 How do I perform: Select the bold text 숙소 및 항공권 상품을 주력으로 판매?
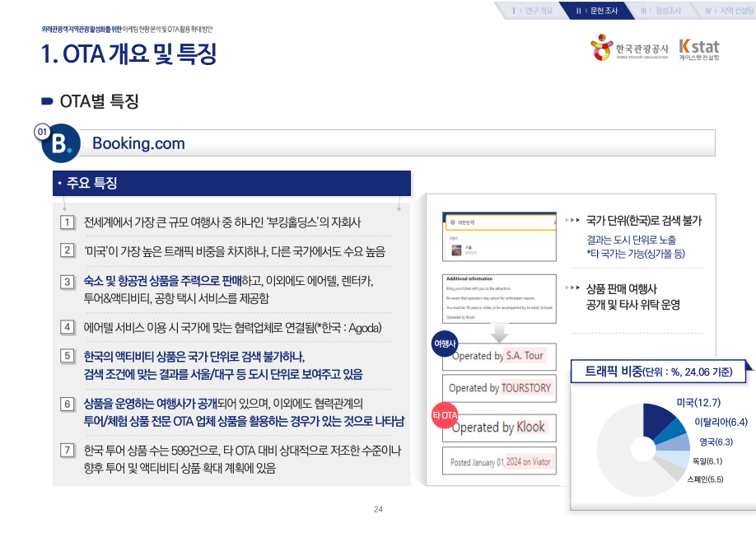(162, 281)
